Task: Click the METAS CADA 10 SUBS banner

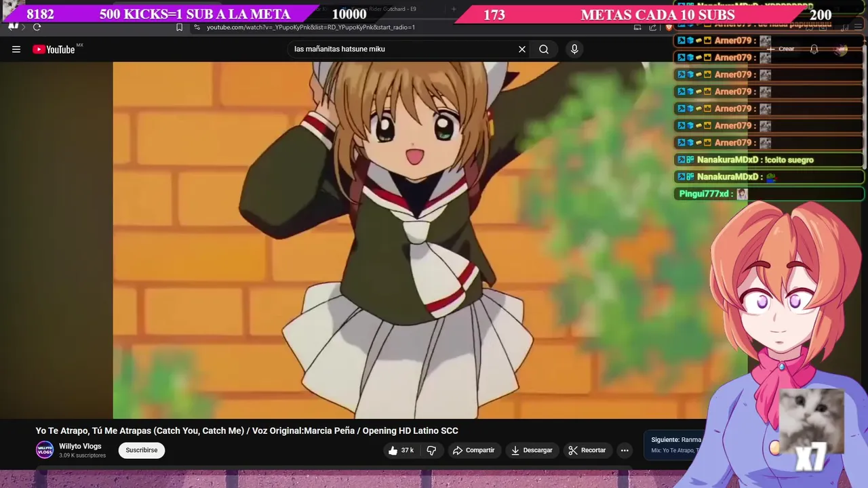Action: (657, 15)
